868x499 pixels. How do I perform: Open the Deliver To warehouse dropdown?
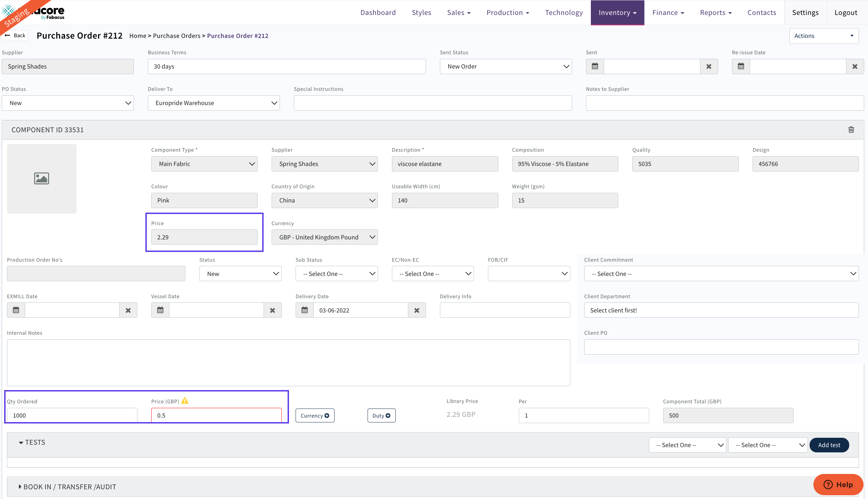(214, 103)
